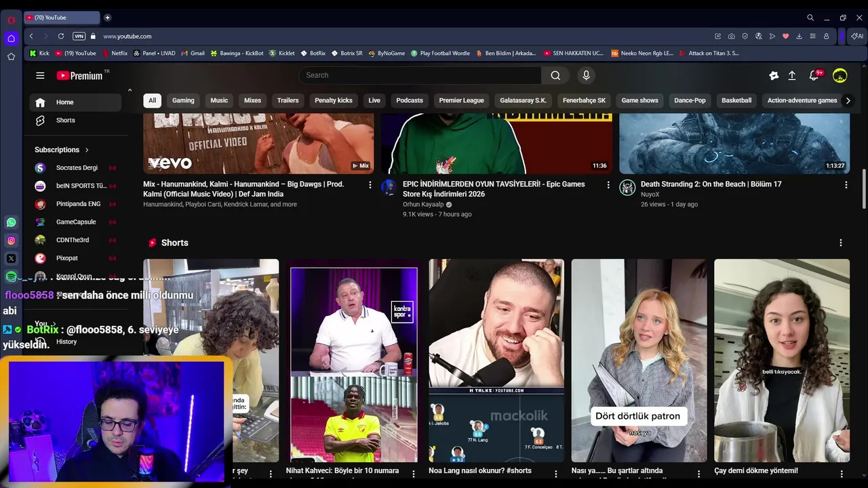Reload the YouTube page
The width and height of the screenshot is (868, 488).
pyautogui.click(x=61, y=36)
